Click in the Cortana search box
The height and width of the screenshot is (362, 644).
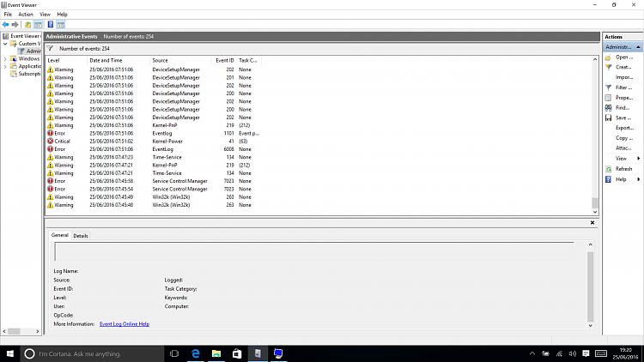[x=86, y=353]
